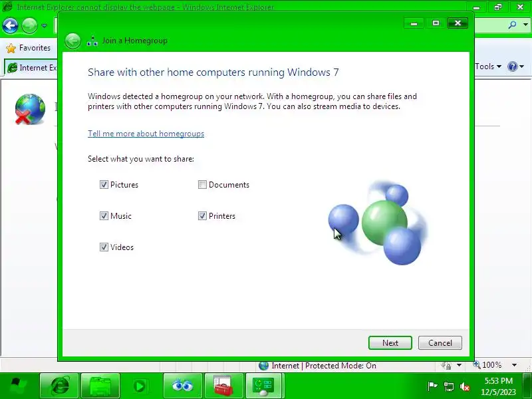The width and height of the screenshot is (532, 399).
Task: Open Windows Explorer folder taskbar icon
Action: coord(100,386)
